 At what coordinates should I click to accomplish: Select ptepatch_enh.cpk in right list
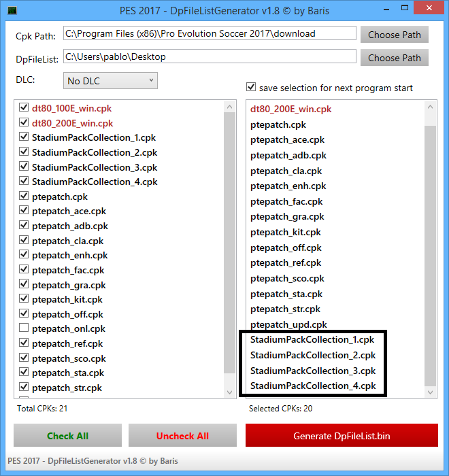tap(288, 186)
